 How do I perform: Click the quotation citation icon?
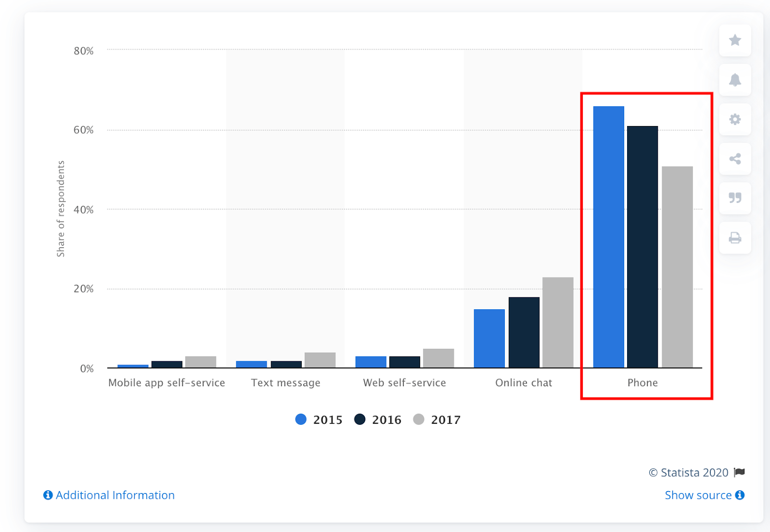[735, 198]
